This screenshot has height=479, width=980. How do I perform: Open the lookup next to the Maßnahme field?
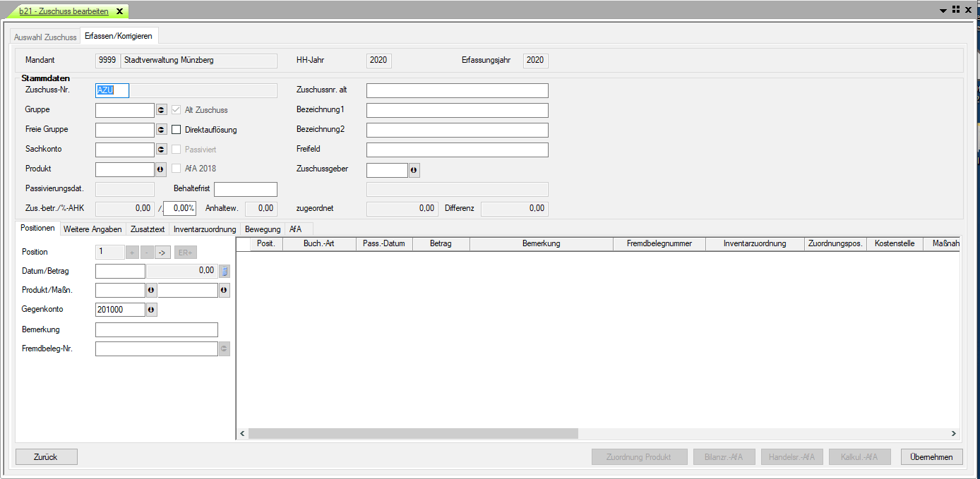coord(225,290)
